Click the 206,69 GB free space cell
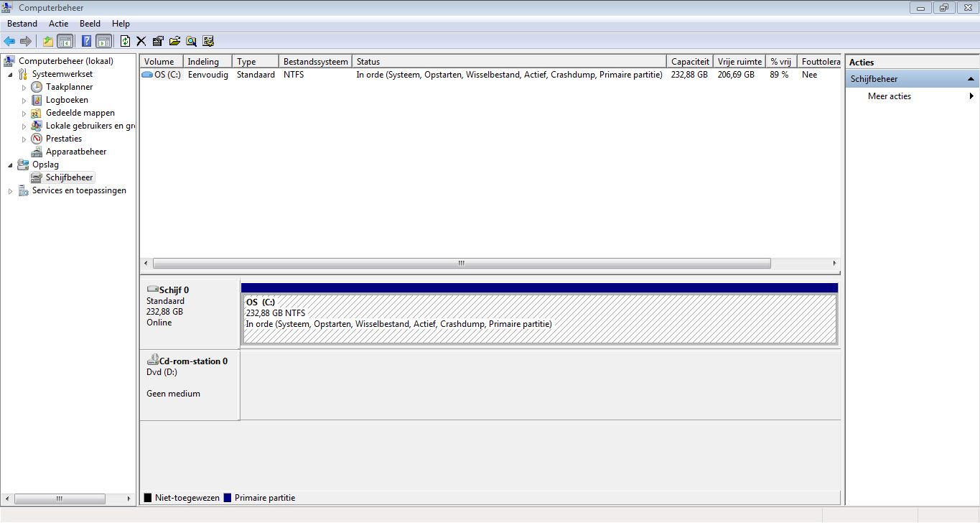 pos(736,75)
